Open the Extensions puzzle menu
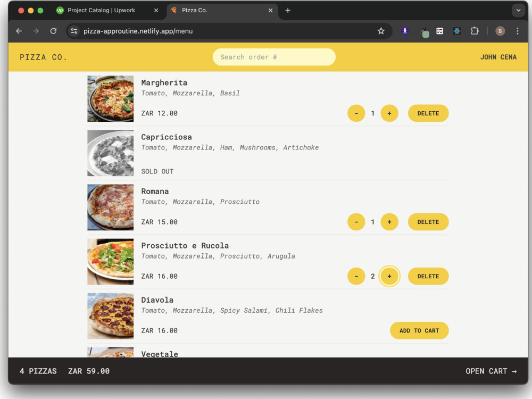The height and width of the screenshot is (399, 532). click(x=475, y=31)
